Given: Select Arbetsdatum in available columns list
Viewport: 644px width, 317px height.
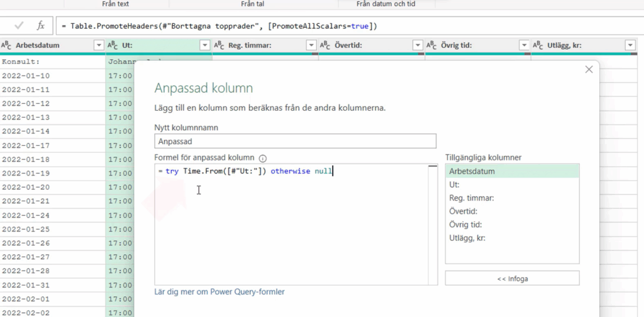Looking at the screenshot, I should click(x=472, y=172).
